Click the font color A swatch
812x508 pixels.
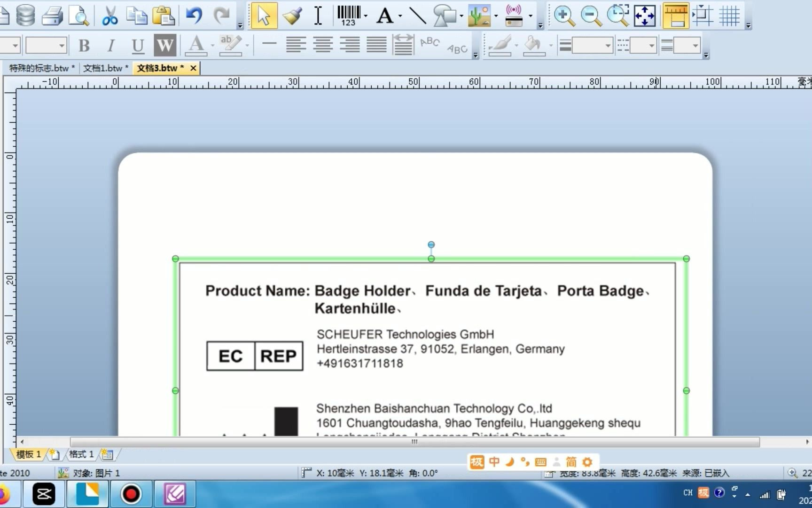coord(196,45)
